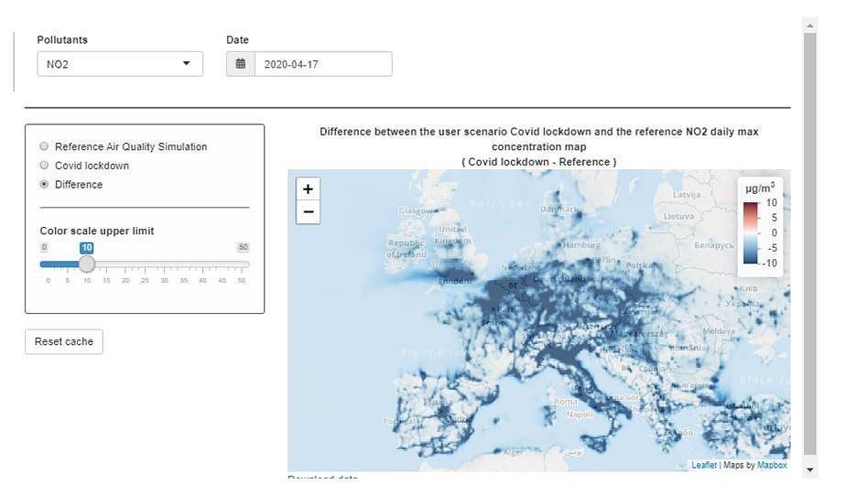Click the calendar icon beside the date
Image resolution: width=868 pixels, height=495 pixels.
coord(240,64)
